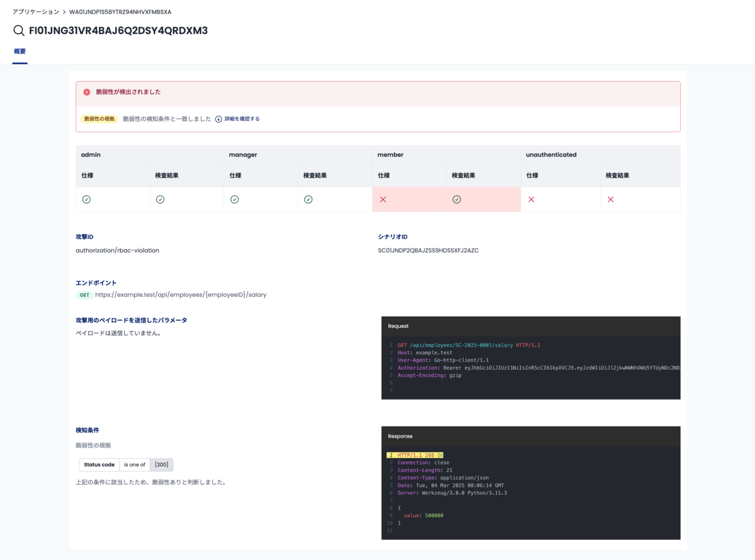Click the GET method badge on the endpoint

(x=84, y=294)
